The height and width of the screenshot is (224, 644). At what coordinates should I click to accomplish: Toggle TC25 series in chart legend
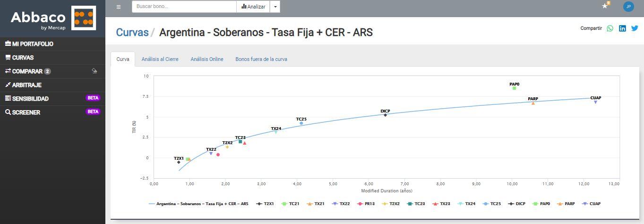(x=491, y=204)
